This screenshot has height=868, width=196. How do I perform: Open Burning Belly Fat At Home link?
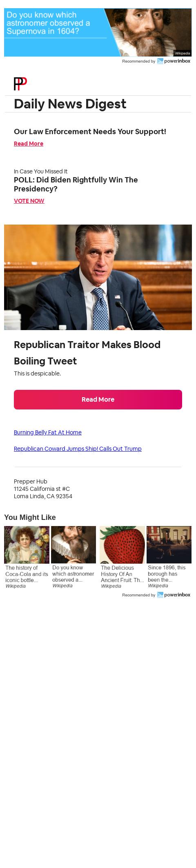click(x=48, y=432)
